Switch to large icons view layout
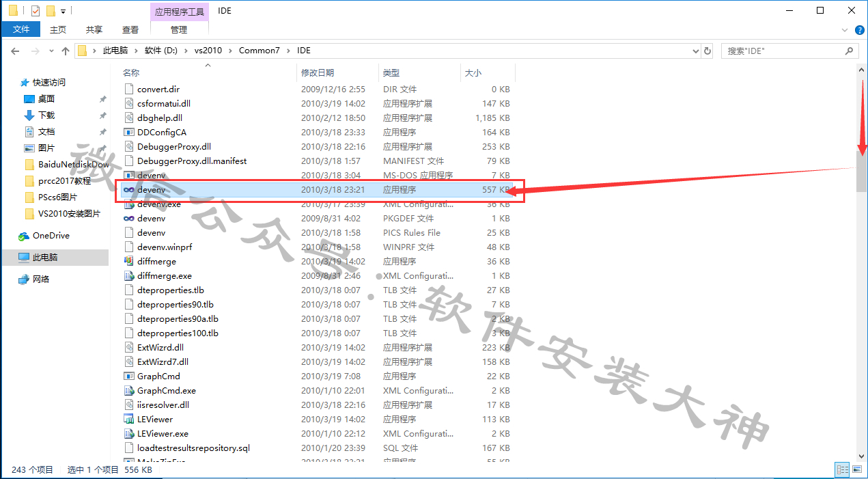This screenshot has width=868, height=479. pos(856,469)
